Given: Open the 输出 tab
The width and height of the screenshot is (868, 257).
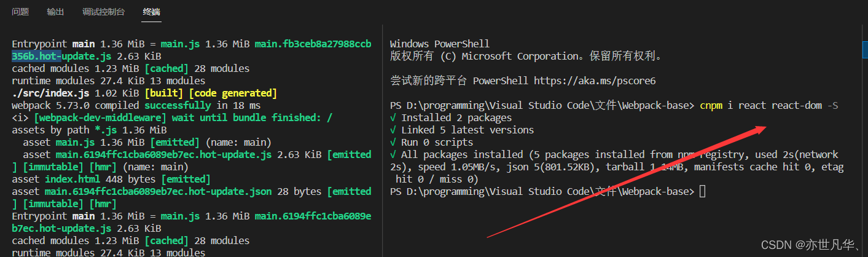Looking at the screenshot, I should [55, 12].
